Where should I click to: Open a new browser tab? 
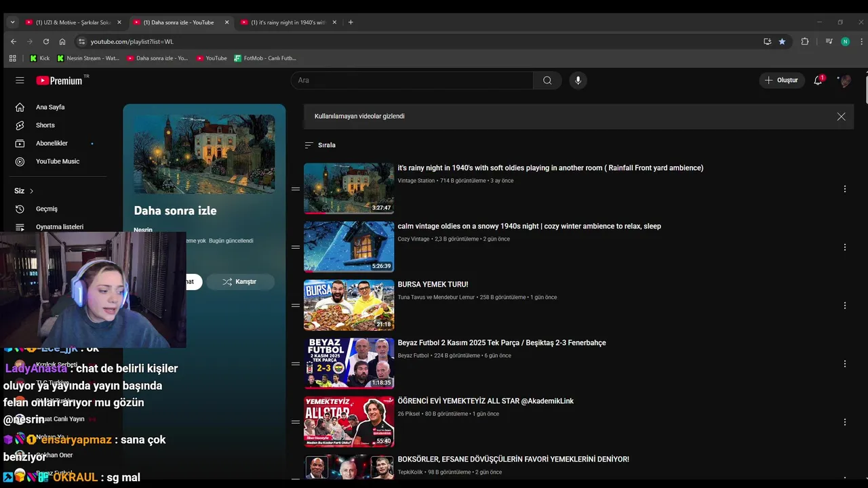[x=351, y=22]
